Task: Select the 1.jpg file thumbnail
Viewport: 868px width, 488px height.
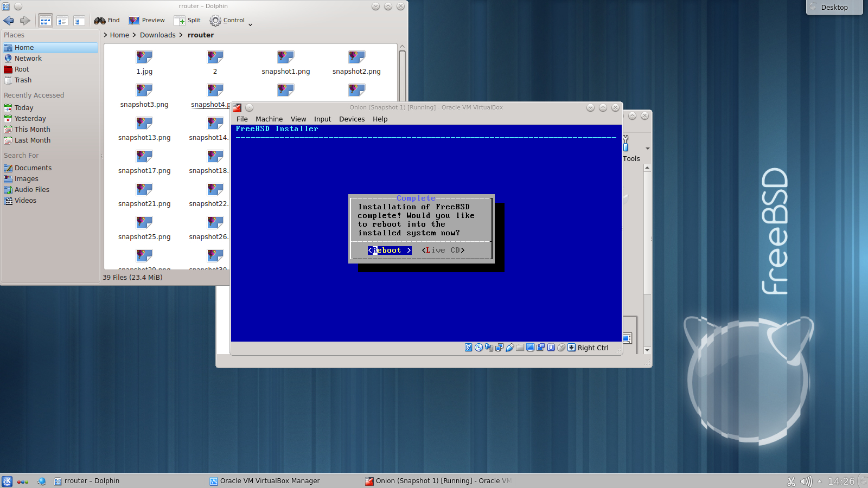Action: point(144,57)
